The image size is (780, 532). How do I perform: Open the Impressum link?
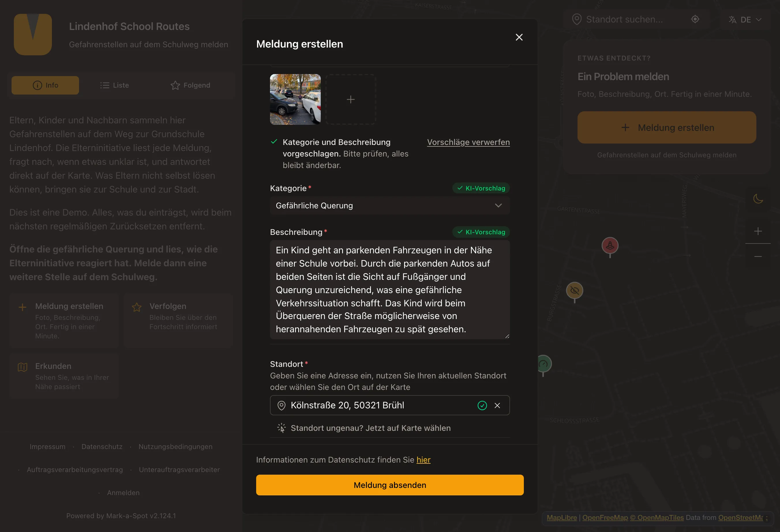(x=47, y=446)
